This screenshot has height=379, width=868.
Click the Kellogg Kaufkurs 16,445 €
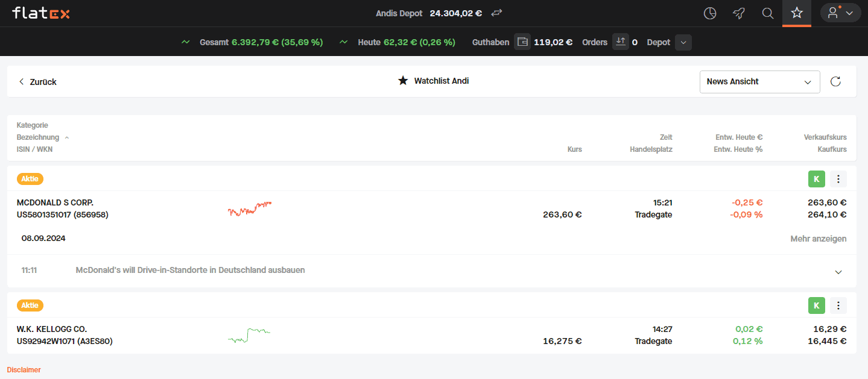[x=827, y=341]
